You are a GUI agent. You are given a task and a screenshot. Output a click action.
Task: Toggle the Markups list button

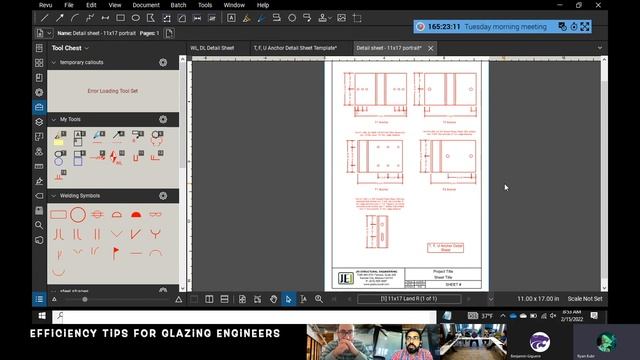(39, 299)
